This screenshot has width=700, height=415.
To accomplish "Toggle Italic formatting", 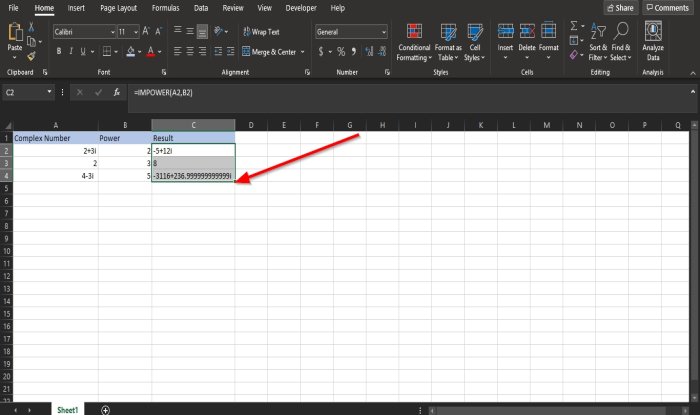I will (x=73, y=51).
